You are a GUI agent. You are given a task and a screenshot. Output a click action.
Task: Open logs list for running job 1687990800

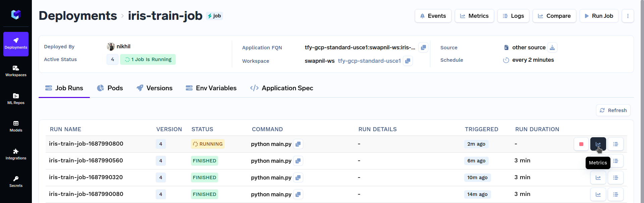point(615,144)
